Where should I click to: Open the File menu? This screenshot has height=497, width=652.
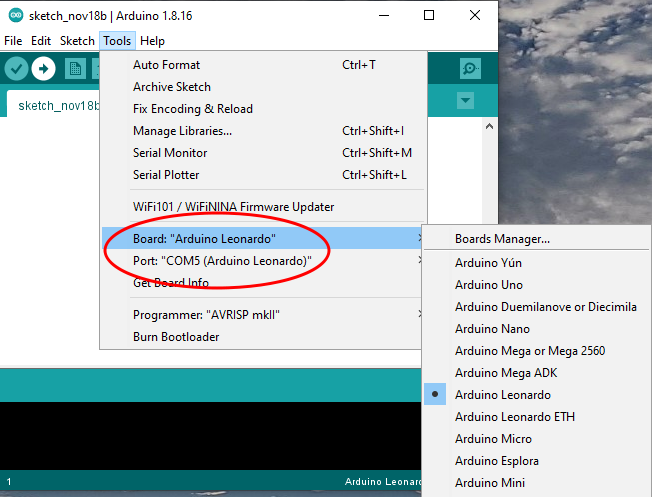tap(13, 41)
